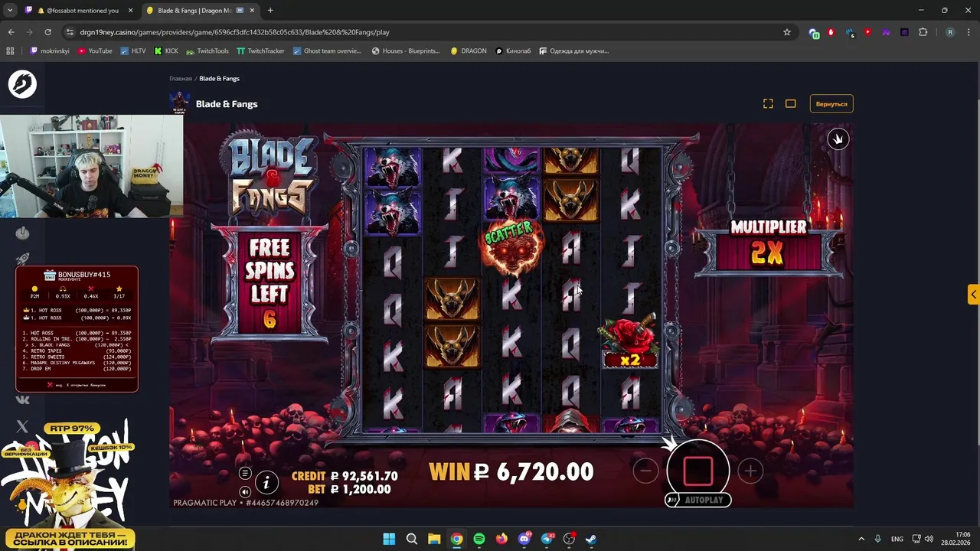Open Discord from the taskbar
The width and height of the screenshot is (980, 551).
524,539
